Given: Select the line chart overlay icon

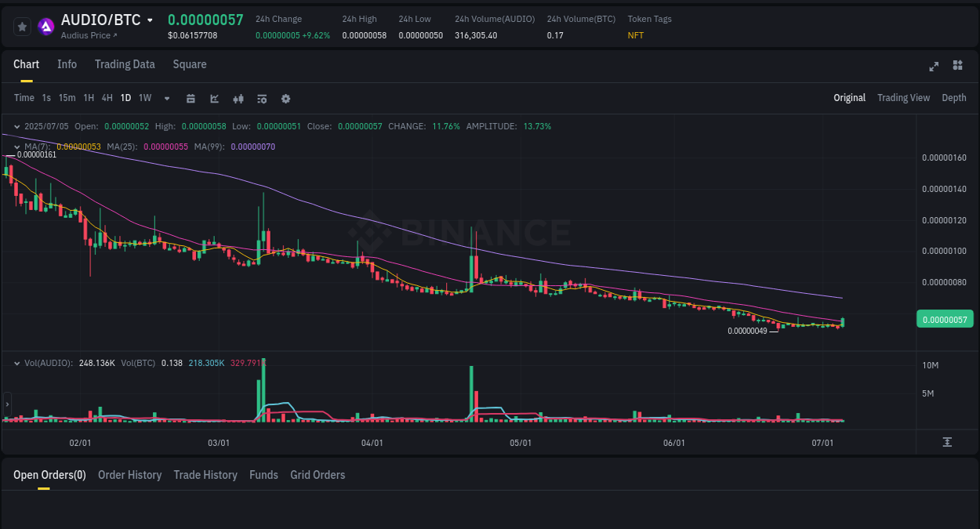Looking at the screenshot, I should 213,98.
